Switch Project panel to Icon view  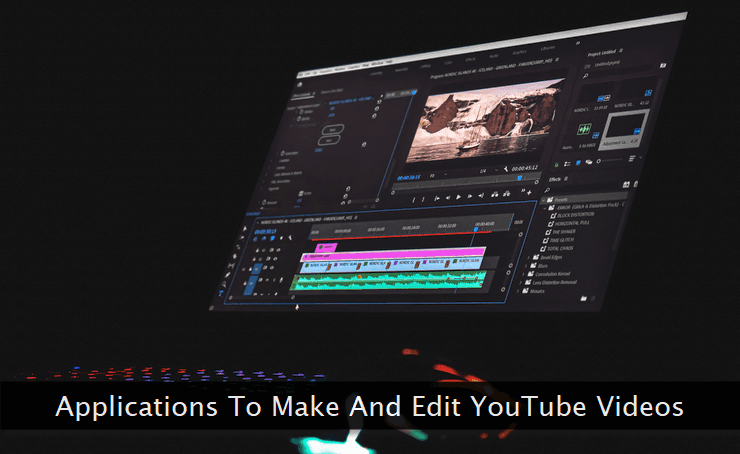click(x=578, y=163)
